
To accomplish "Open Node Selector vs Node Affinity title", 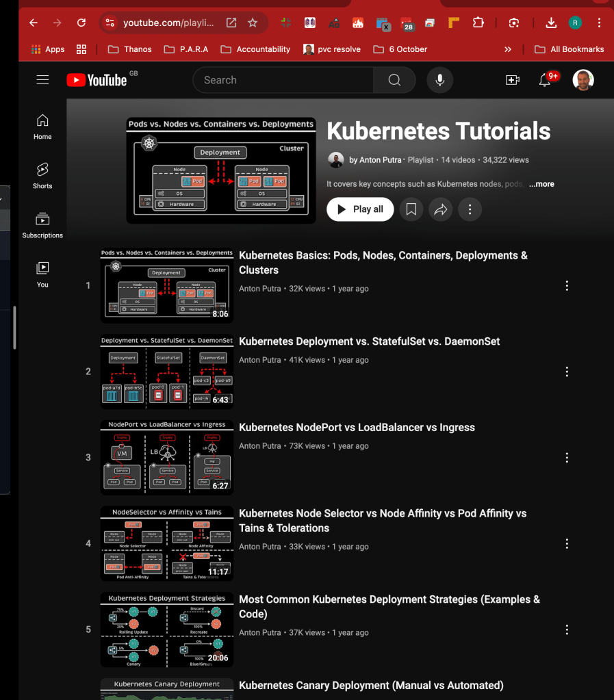I will [383, 521].
